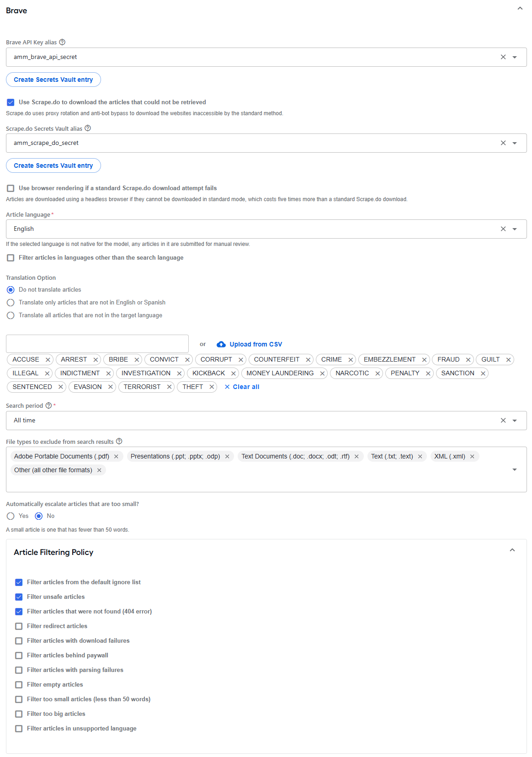Remove the MONEY LAUNDERING keyword chip
This screenshot has width=532, height=757.
[322, 373]
